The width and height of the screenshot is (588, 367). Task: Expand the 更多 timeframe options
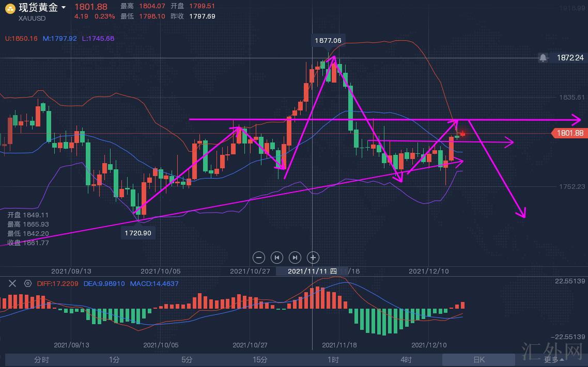click(553, 360)
